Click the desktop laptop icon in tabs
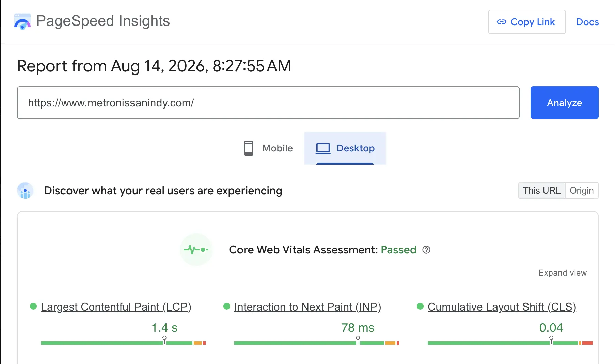The image size is (615, 364). (323, 148)
